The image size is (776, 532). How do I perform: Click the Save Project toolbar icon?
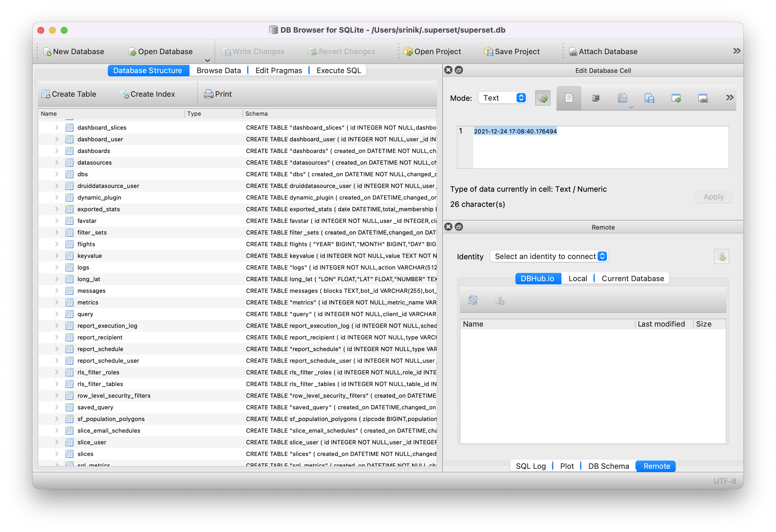(489, 52)
